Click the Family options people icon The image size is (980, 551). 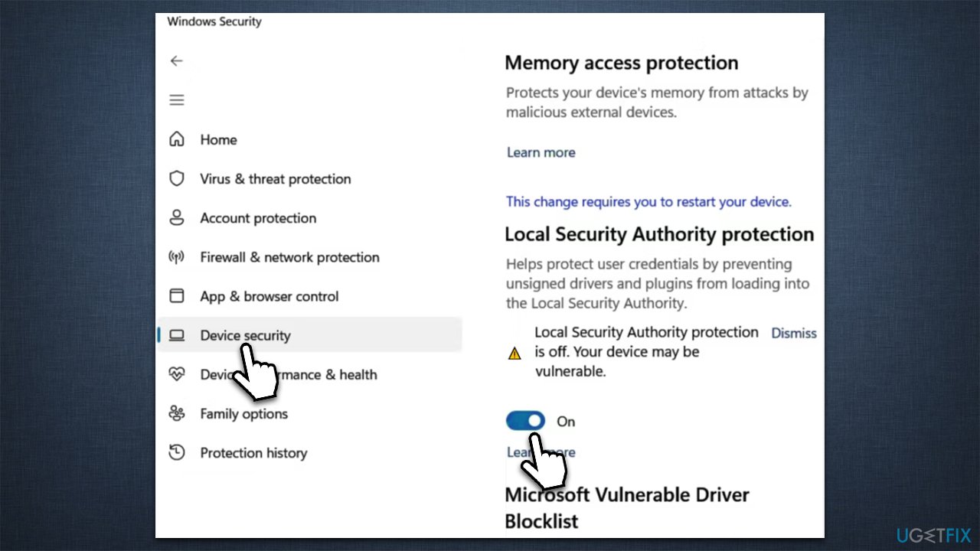(177, 414)
